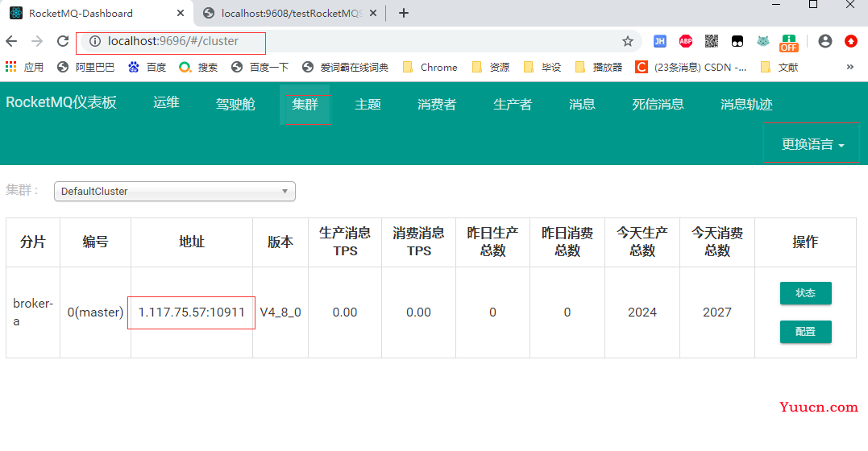This screenshot has width=868, height=451.
Task: Open the 阿里巴巴 bookmark
Action: [85, 67]
